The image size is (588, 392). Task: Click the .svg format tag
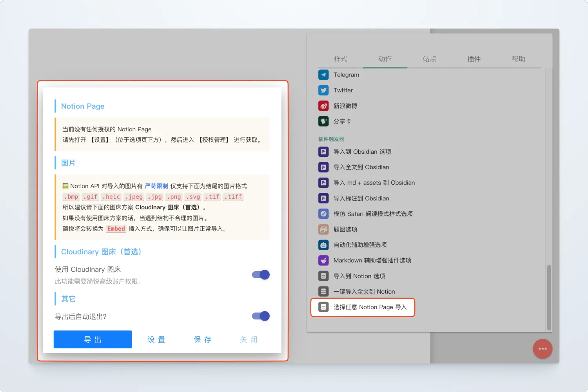tap(193, 197)
